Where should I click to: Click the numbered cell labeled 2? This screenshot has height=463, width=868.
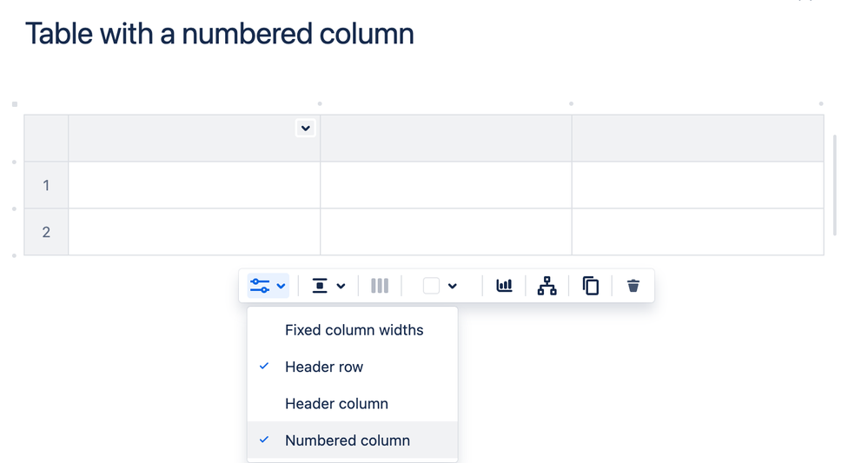coord(46,233)
